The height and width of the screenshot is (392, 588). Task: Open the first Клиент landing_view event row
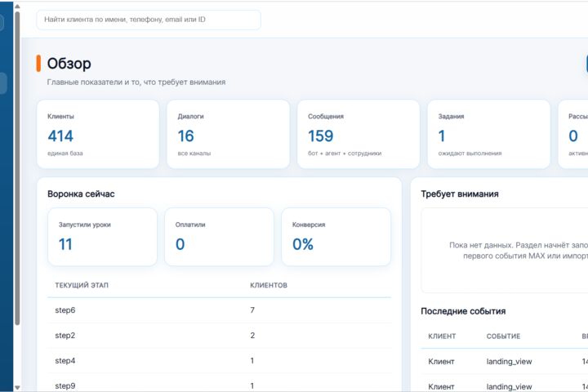[505, 362]
